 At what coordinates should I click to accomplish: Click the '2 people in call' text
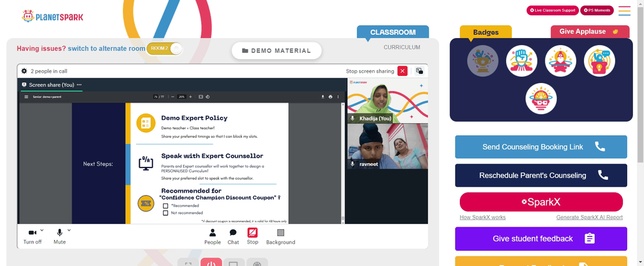(x=49, y=71)
